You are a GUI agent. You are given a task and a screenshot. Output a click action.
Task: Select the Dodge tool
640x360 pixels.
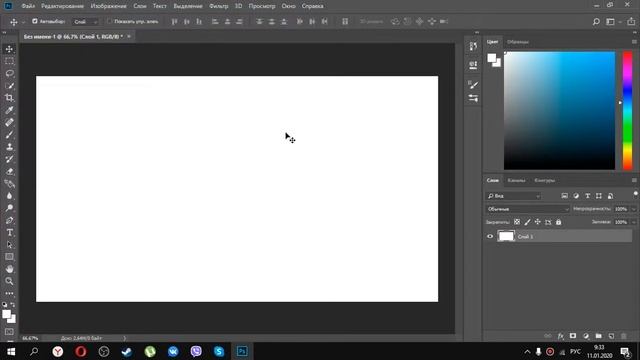coord(9,208)
